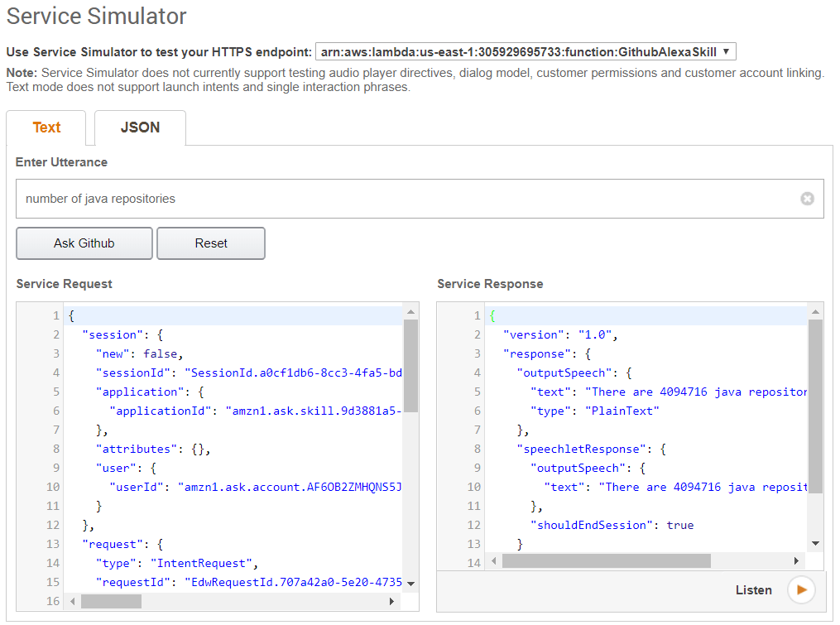Click line number 1 in Service Request

tap(55, 315)
